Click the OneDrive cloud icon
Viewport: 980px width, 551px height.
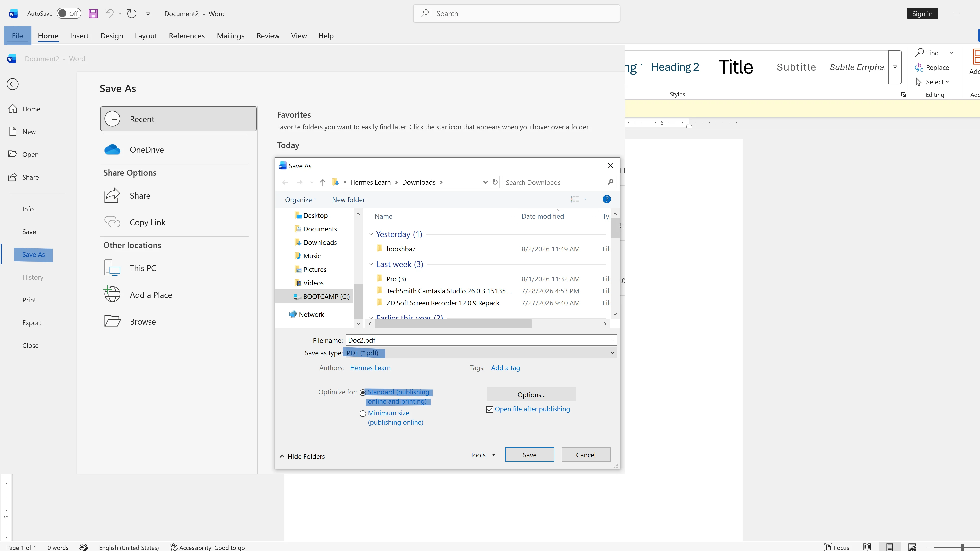[112, 150]
